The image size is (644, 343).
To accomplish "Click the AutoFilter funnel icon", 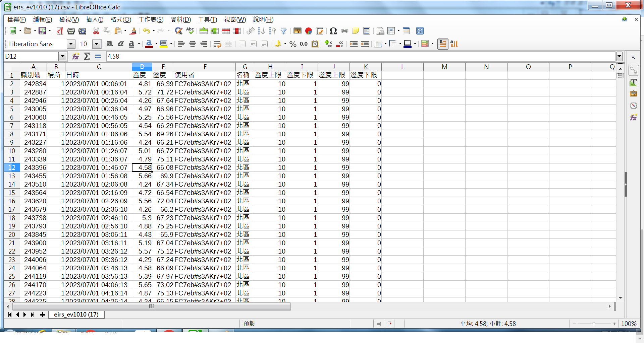I will click(x=284, y=31).
